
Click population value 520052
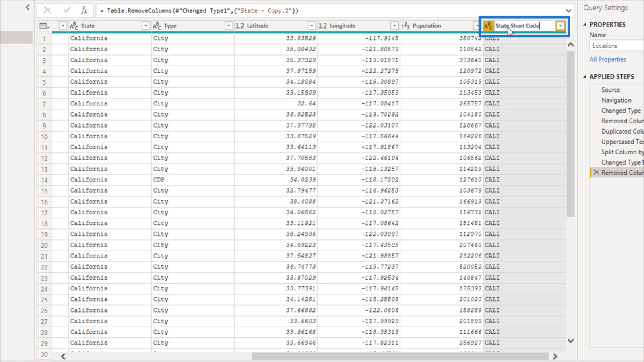point(470,267)
